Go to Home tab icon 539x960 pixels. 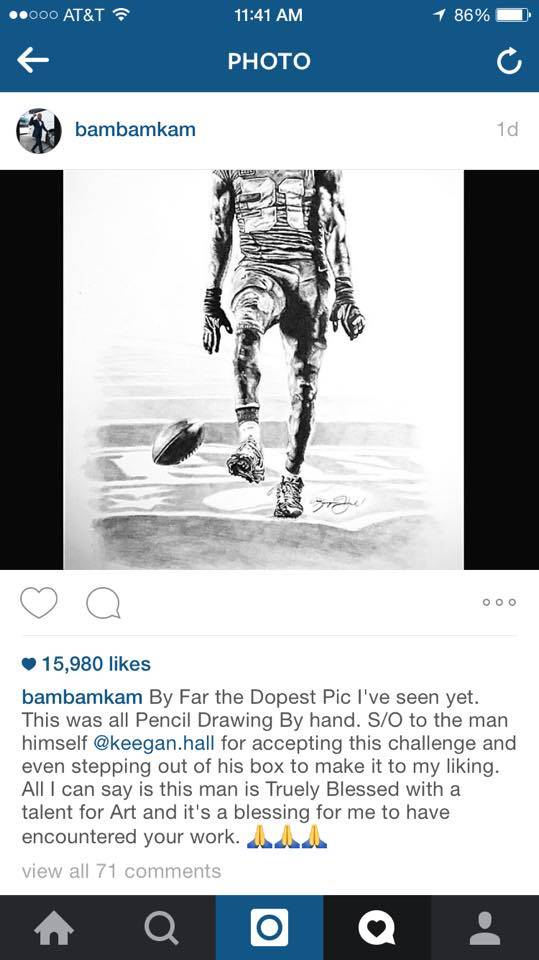[54, 928]
